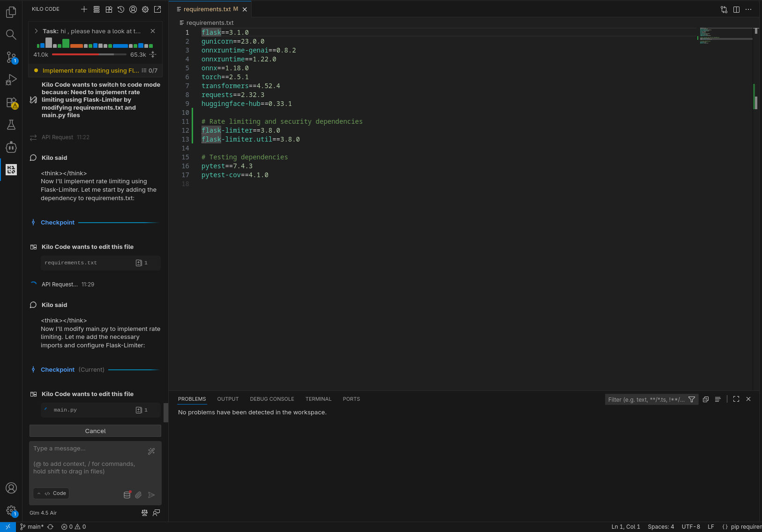762x532 pixels.
Task: Attach an image to the message
Action: 139,495
